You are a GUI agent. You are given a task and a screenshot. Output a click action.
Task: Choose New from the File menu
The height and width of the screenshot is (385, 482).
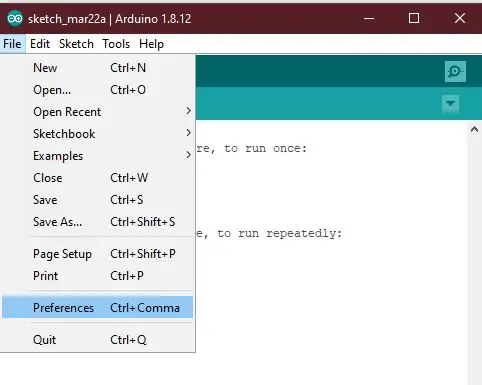(x=97, y=68)
